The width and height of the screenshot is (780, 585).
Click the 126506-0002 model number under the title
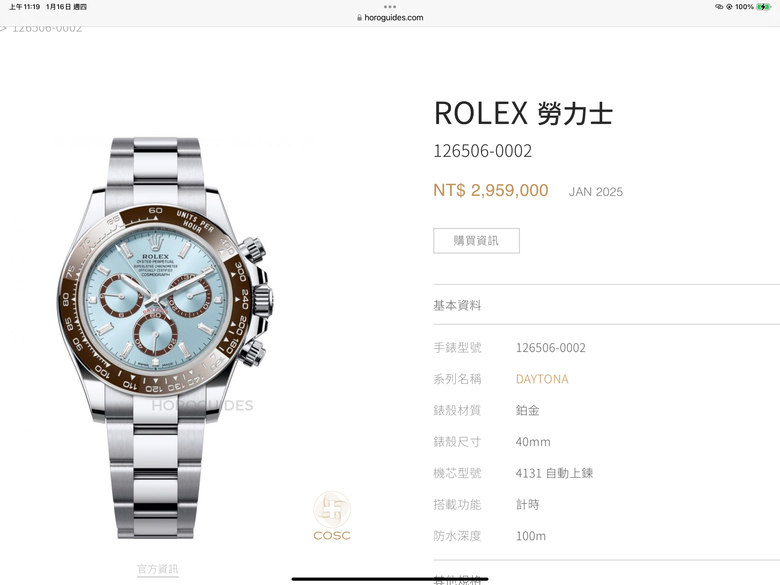(483, 151)
